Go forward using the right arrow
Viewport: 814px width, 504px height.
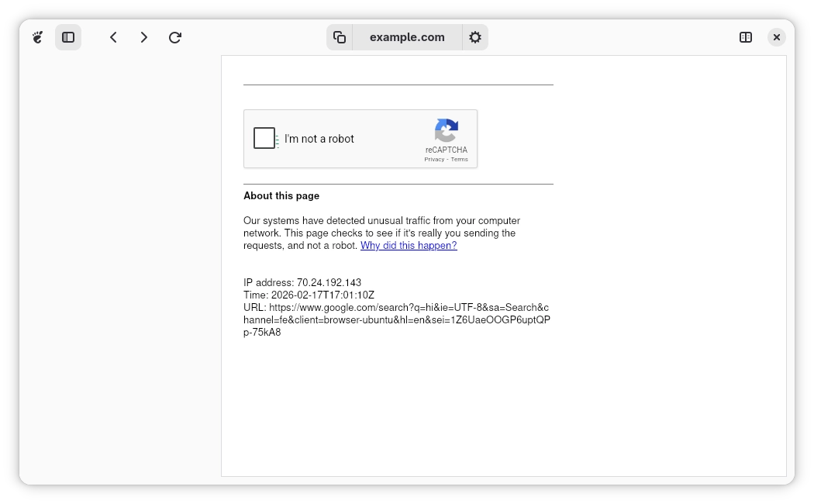(x=144, y=37)
